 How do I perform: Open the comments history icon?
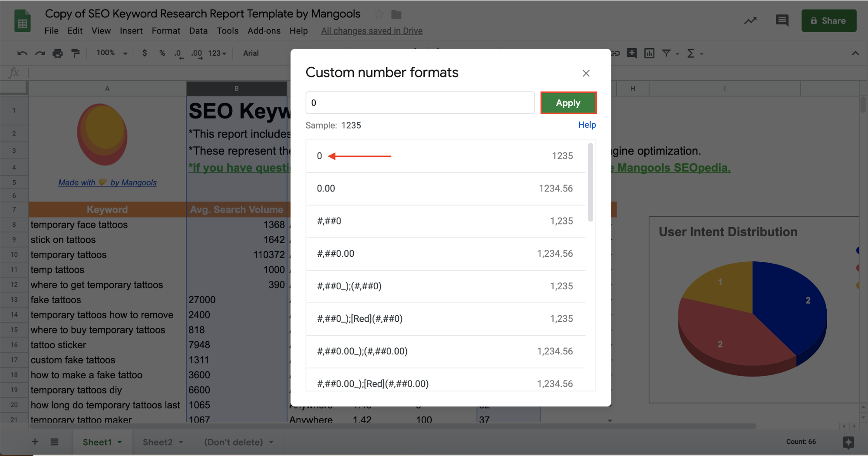coord(782,20)
